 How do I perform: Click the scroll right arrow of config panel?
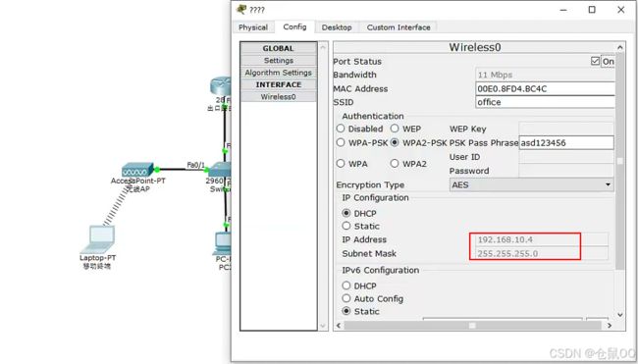click(x=610, y=326)
